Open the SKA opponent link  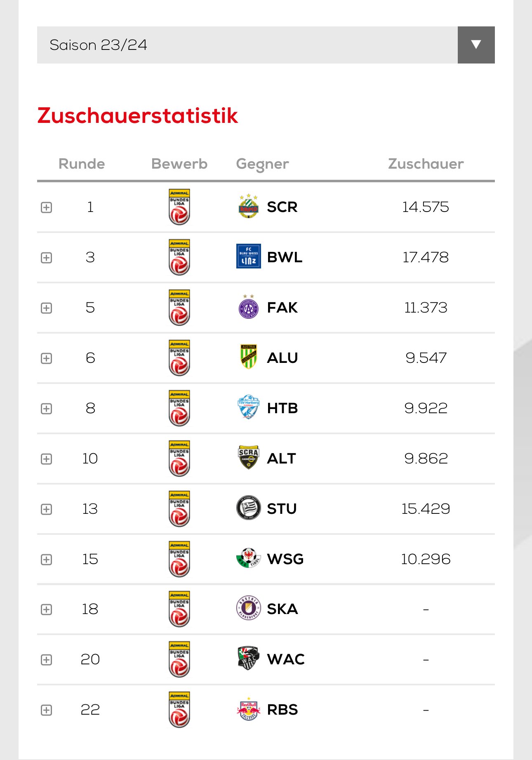pos(282,609)
